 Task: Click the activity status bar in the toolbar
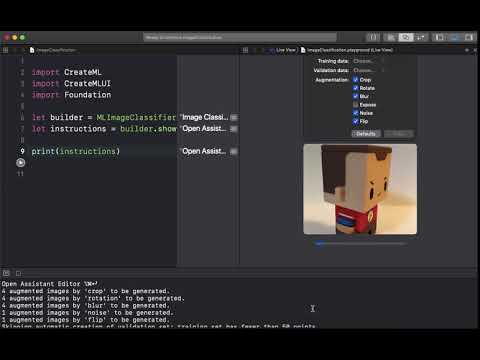click(240, 37)
